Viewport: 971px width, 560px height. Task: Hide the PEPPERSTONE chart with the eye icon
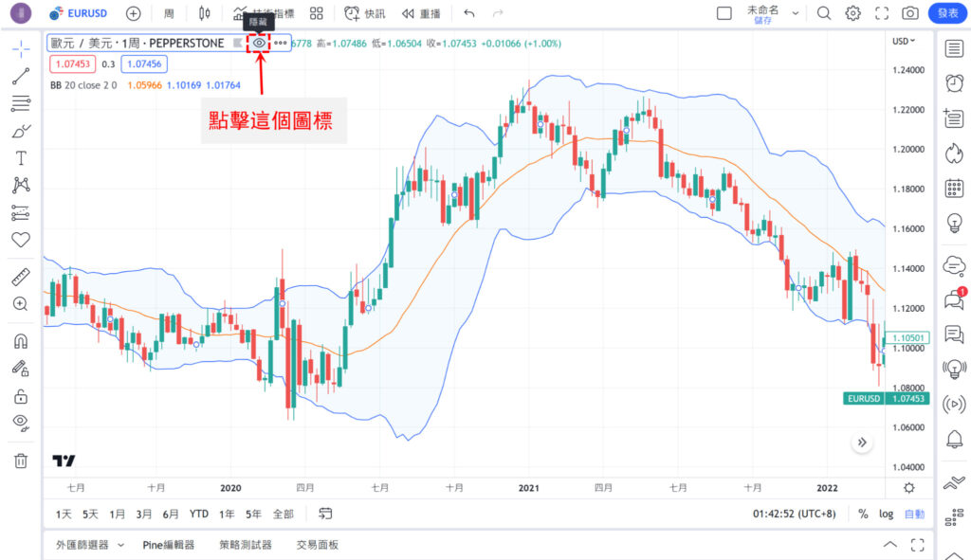(258, 42)
